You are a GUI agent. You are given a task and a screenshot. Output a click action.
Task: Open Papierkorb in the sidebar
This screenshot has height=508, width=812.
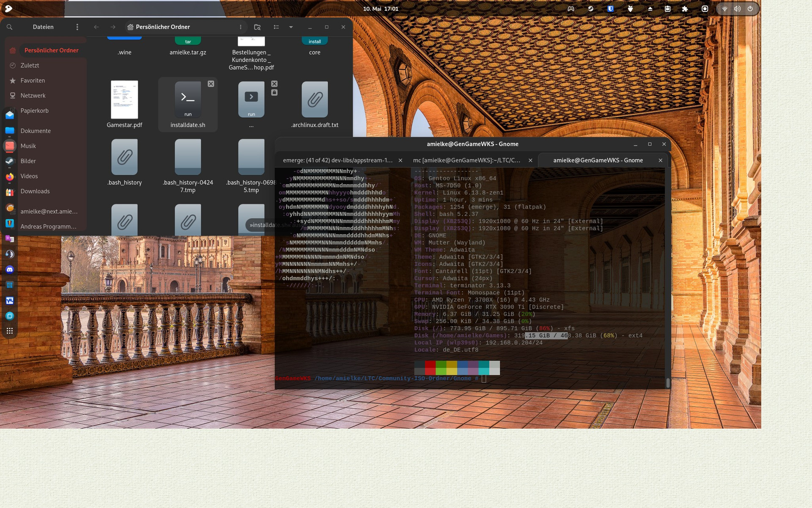point(35,111)
